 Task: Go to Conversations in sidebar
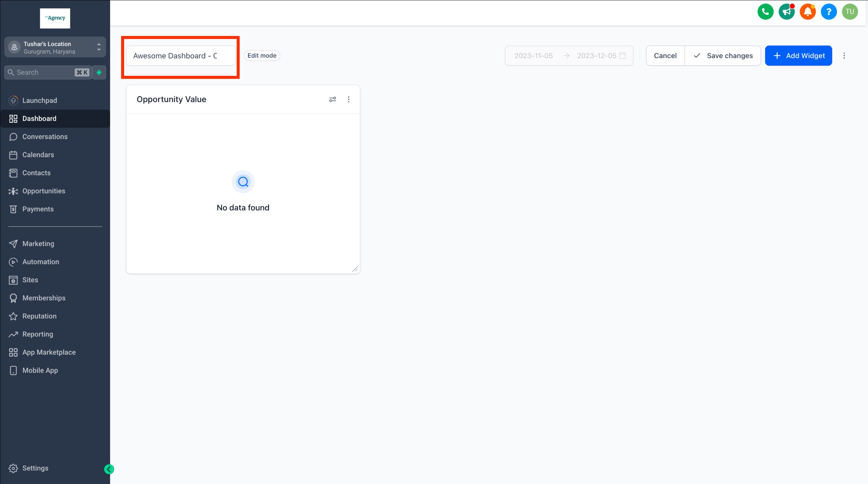[x=45, y=136]
